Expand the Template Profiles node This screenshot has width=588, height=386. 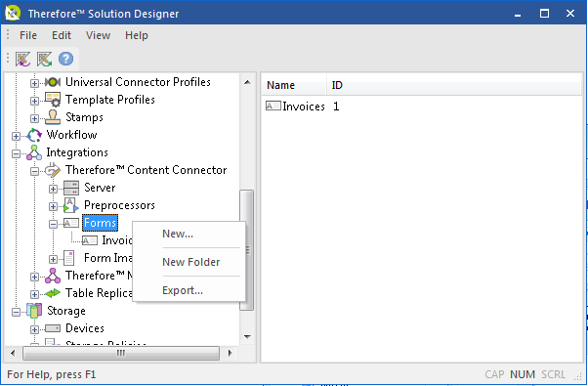(x=34, y=101)
